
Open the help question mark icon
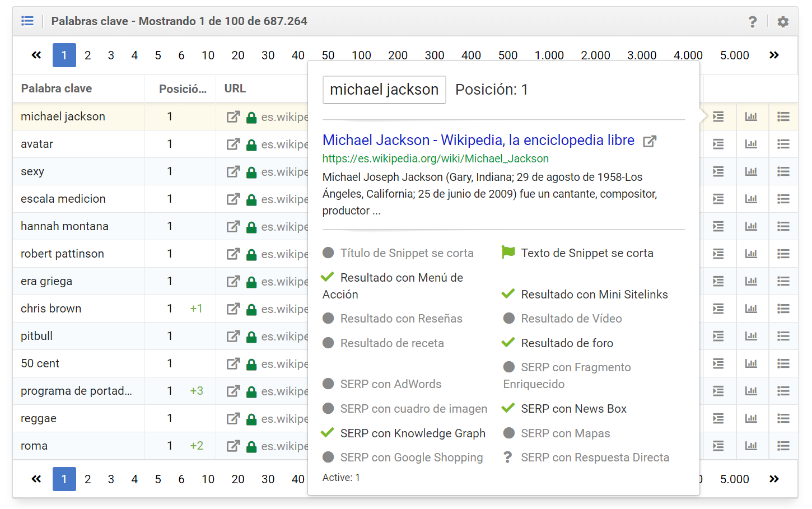pyautogui.click(x=753, y=22)
